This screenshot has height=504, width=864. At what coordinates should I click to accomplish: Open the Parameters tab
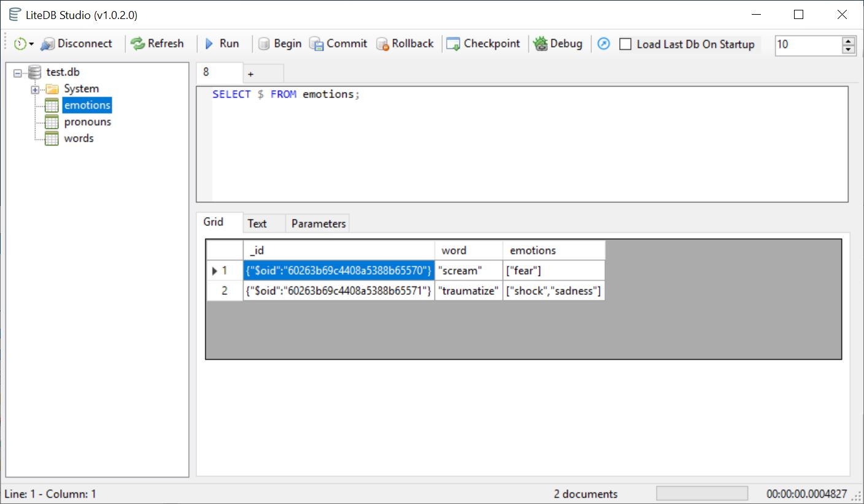(x=318, y=224)
